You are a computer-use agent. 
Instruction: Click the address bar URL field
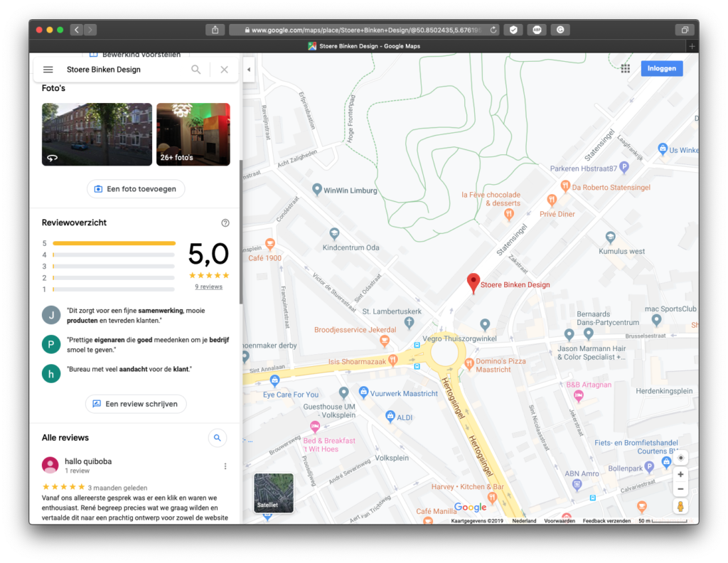pyautogui.click(x=365, y=30)
